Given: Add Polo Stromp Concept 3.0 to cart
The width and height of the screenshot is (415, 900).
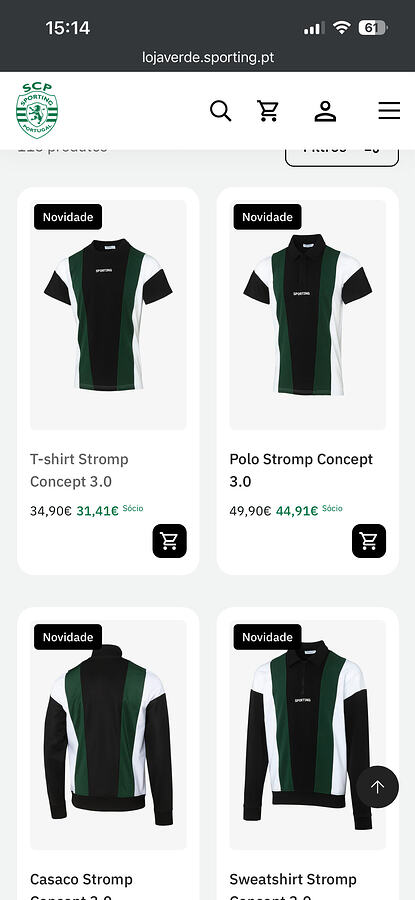Looking at the screenshot, I should (369, 541).
